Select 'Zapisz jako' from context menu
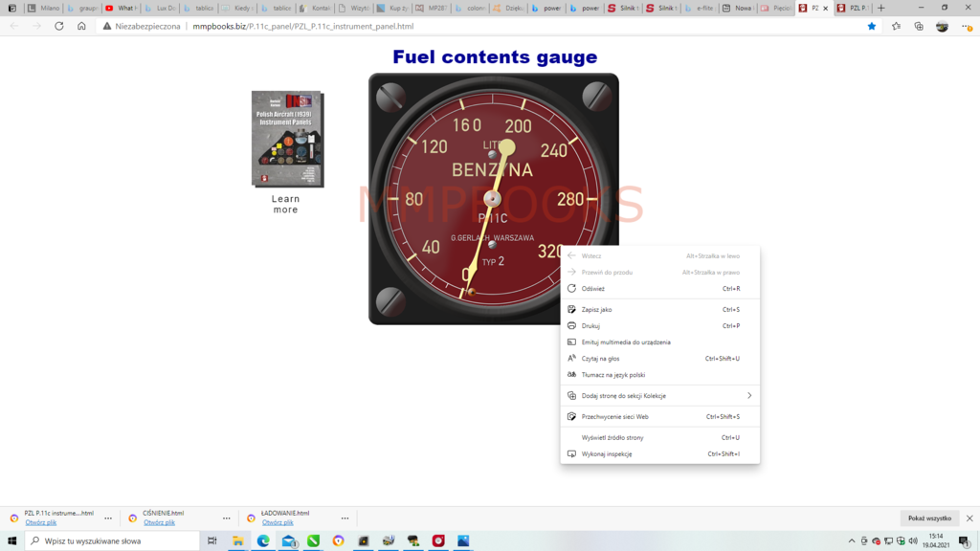Viewport: 980px width, 551px height. (x=596, y=309)
